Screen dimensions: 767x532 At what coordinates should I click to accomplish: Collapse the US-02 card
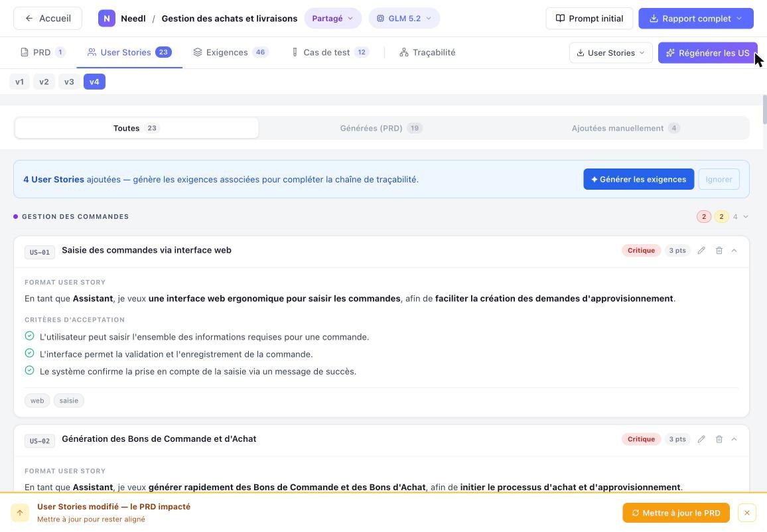(734, 439)
